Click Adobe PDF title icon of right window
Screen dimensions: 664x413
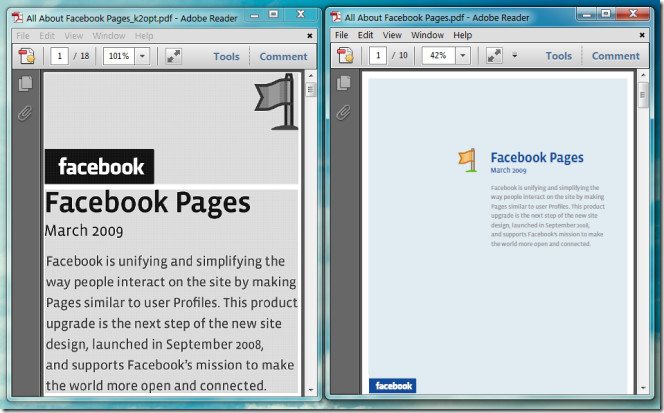[336, 17]
